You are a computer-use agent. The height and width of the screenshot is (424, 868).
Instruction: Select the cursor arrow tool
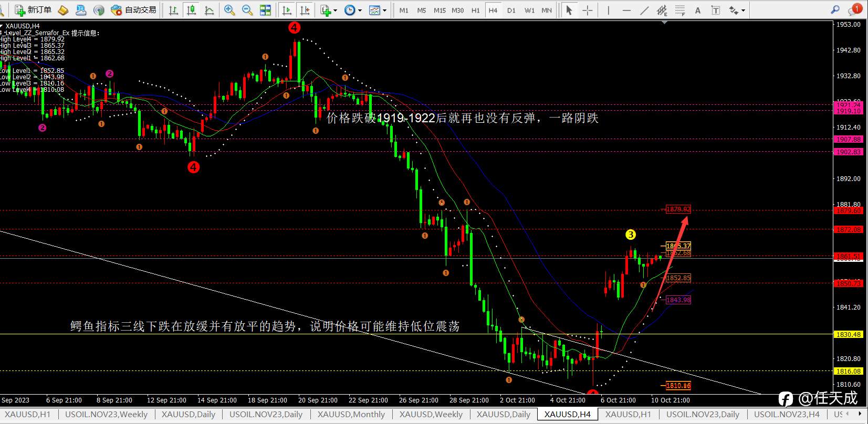(x=569, y=10)
